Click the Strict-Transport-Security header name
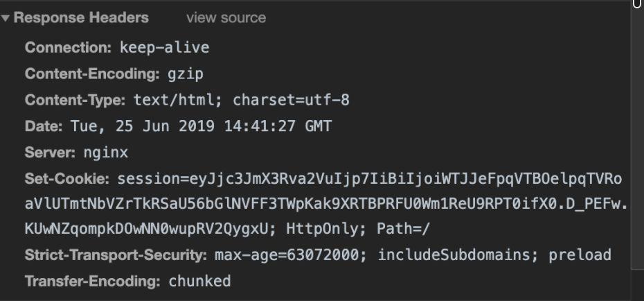This screenshot has height=301, width=644. pyautogui.click(x=116, y=255)
